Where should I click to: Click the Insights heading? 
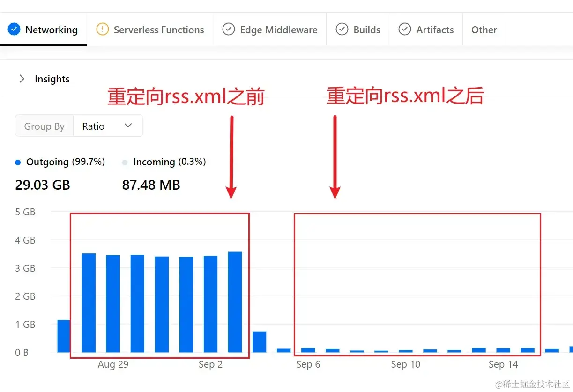[52, 79]
